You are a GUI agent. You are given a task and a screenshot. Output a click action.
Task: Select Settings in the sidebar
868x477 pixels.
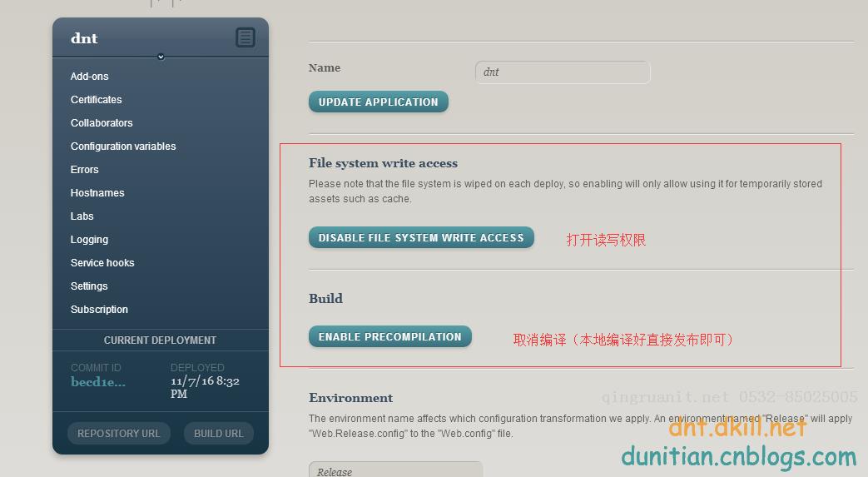pyautogui.click(x=89, y=286)
